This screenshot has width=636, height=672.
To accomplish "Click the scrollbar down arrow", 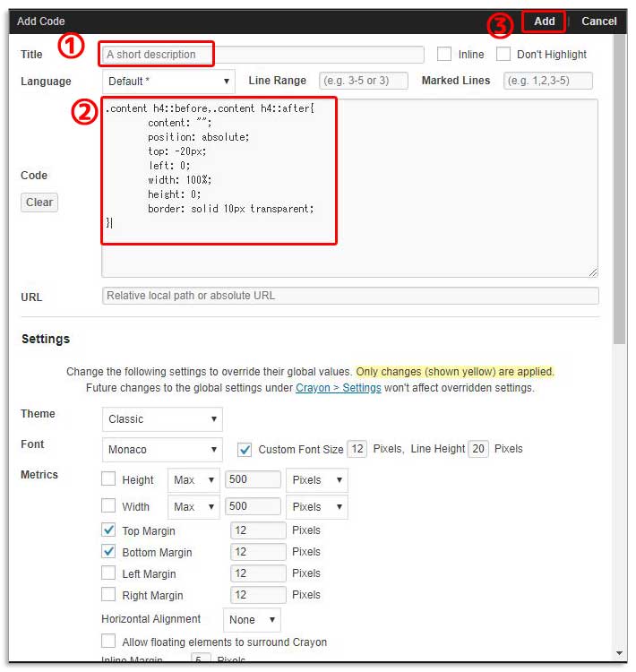I will tap(619, 653).
